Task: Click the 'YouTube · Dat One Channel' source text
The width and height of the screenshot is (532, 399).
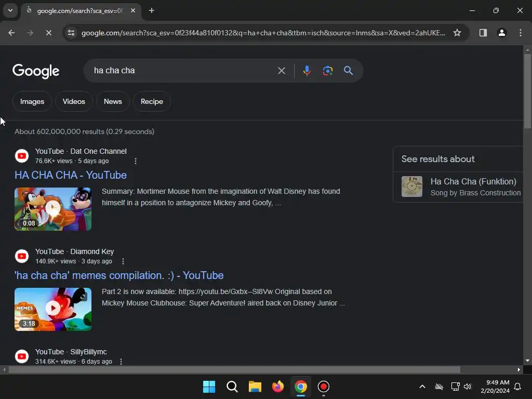Action: [81, 151]
